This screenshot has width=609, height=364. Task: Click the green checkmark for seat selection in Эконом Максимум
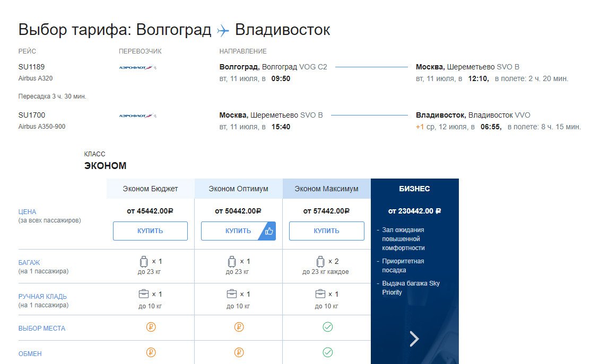(x=327, y=327)
